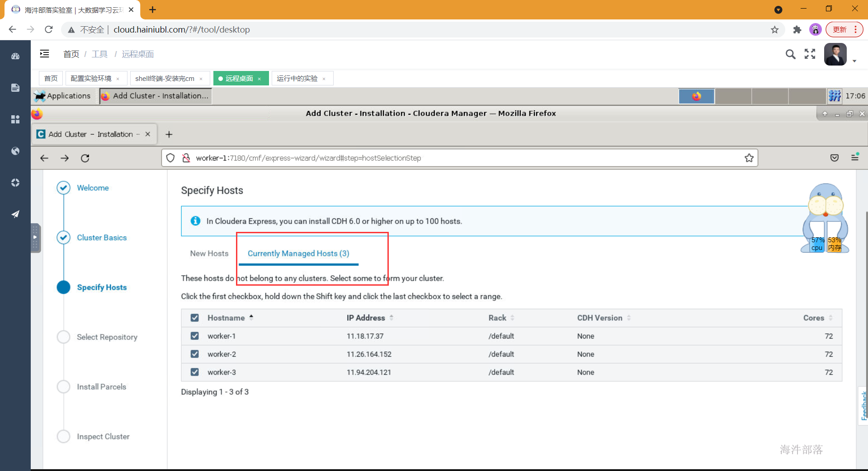This screenshot has width=868, height=471.
Task: Bookmark page with Firefox star icon
Action: [x=749, y=158]
